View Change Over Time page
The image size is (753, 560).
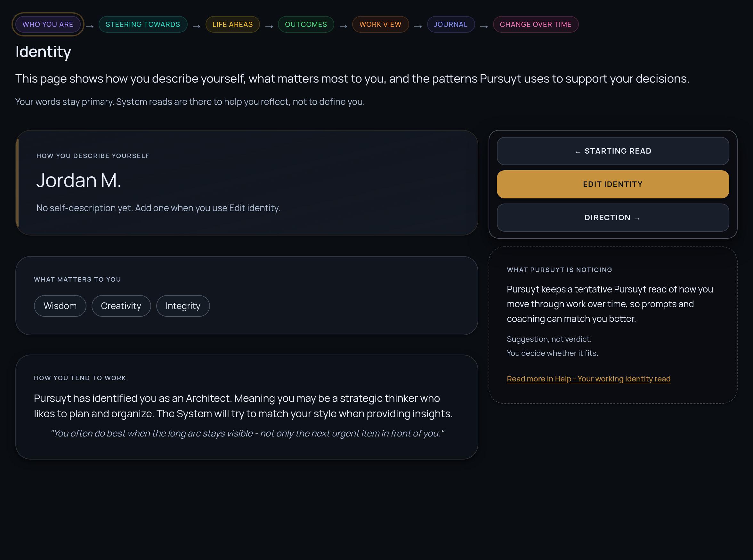tap(535, 24)
